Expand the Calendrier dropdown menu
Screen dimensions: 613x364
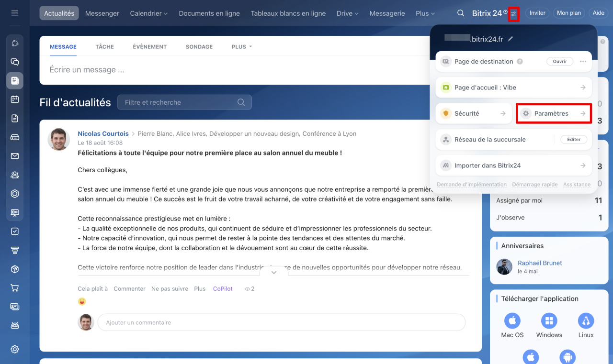148,13
